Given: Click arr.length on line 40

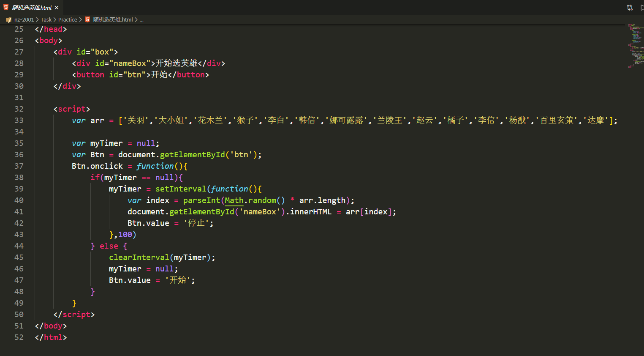Looking at the screenshot, I should (323, 200).
